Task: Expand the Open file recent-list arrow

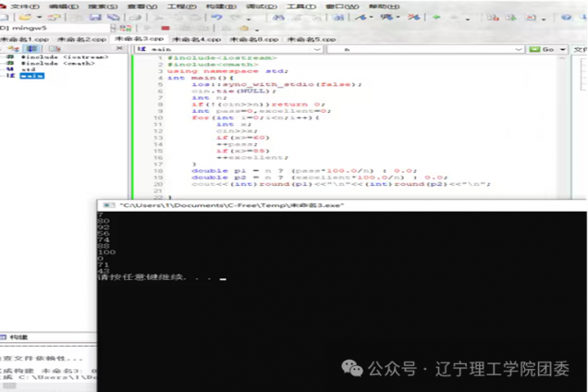Action: [39, 18]
